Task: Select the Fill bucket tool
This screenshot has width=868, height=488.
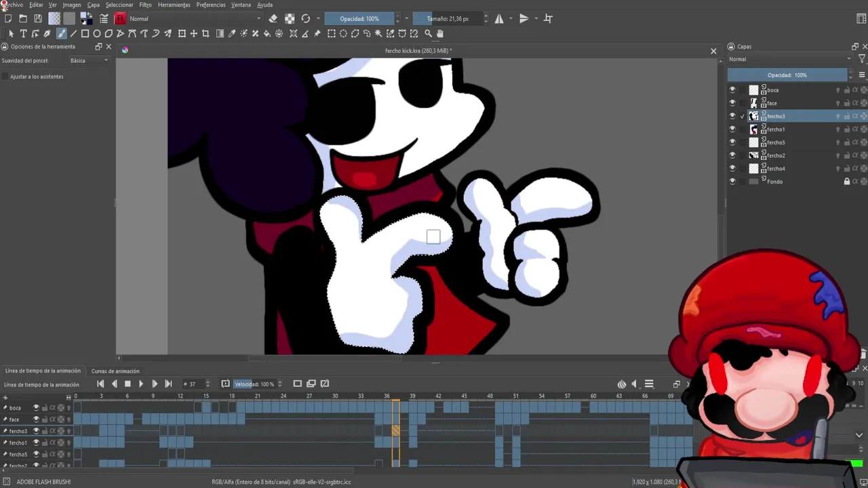Action: pyautogui.click(x=267, y=33)
